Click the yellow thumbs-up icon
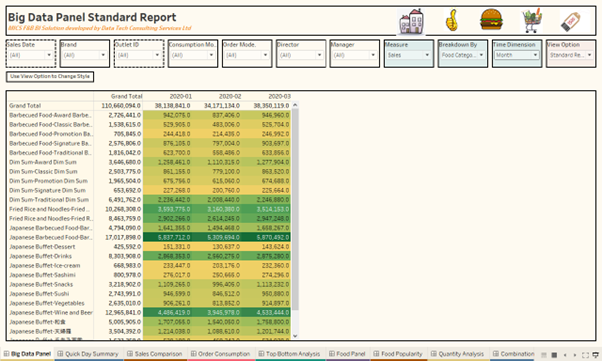Screen dimensions: 602x361 click(452, 20)
